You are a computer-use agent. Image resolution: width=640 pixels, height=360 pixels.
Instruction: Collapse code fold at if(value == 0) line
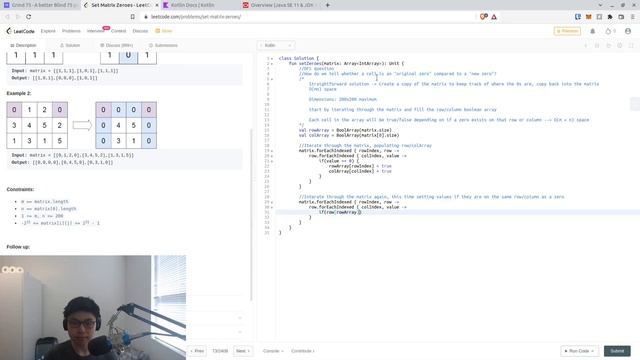point(272,161)
